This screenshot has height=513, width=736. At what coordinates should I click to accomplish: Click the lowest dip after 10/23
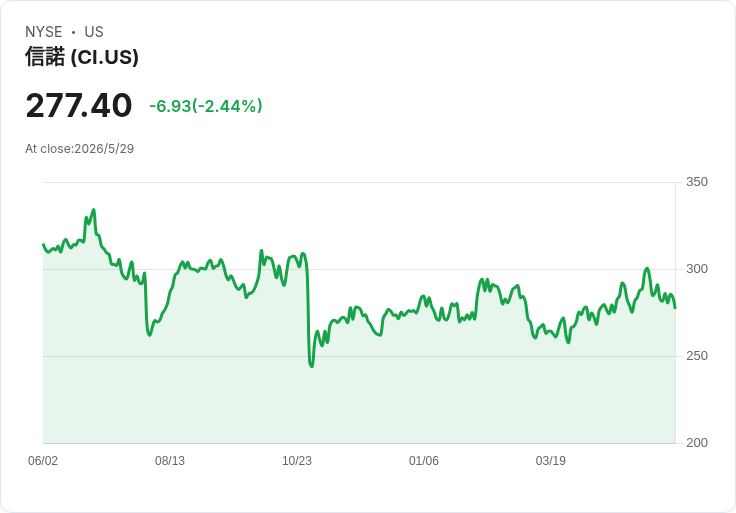coord(312,366)
